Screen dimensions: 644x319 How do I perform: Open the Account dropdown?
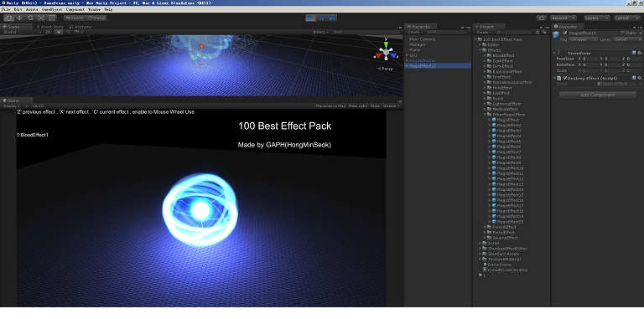pos(563,18)
